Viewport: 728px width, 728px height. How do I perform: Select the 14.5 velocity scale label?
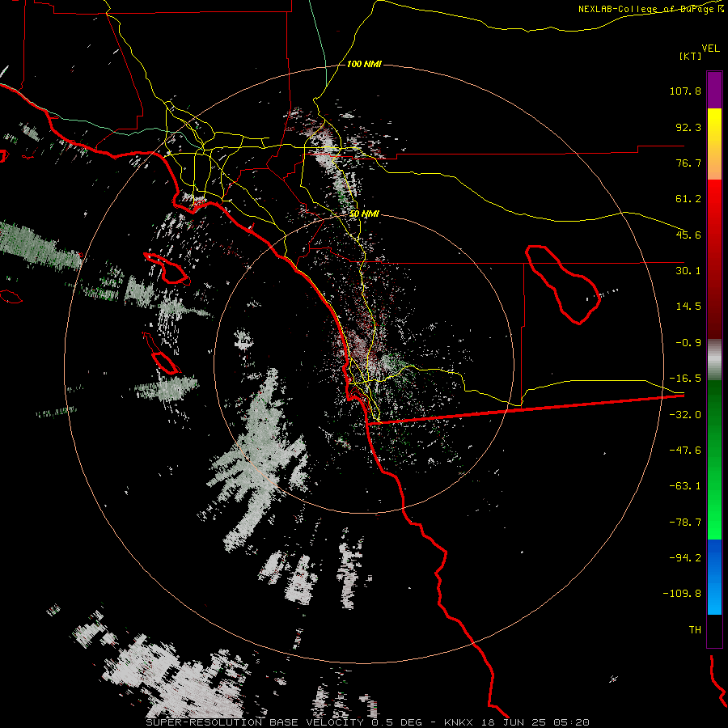[688, 307]
